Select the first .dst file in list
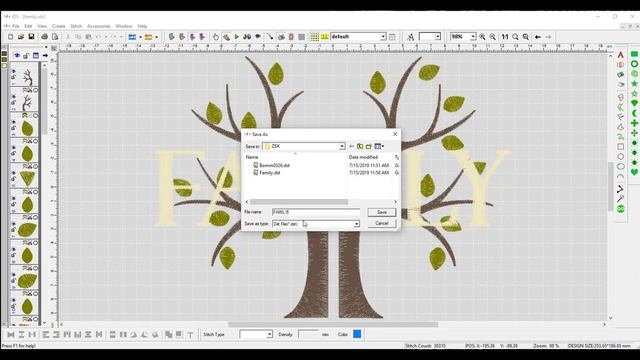 click(x=274, y=165)
